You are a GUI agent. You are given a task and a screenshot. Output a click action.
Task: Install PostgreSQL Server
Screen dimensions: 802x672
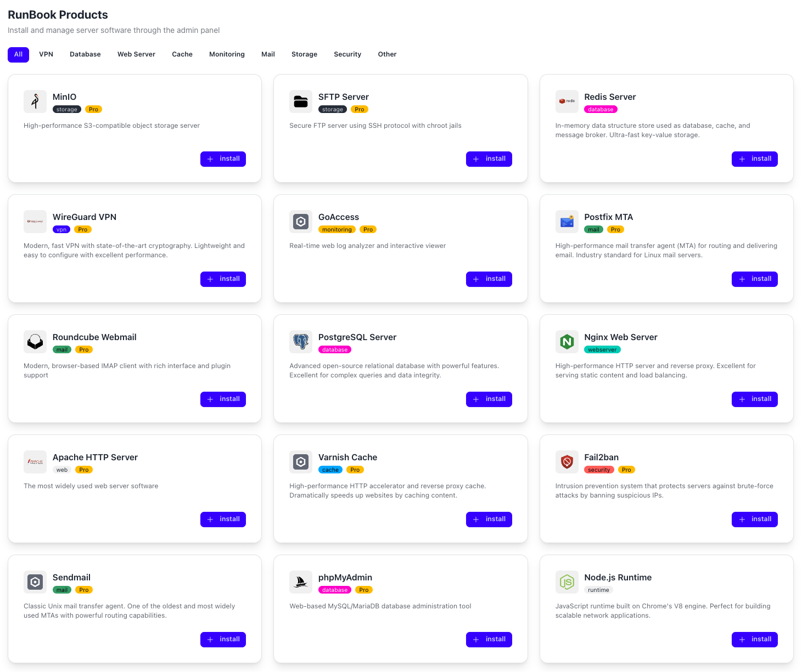click(489, 399)
